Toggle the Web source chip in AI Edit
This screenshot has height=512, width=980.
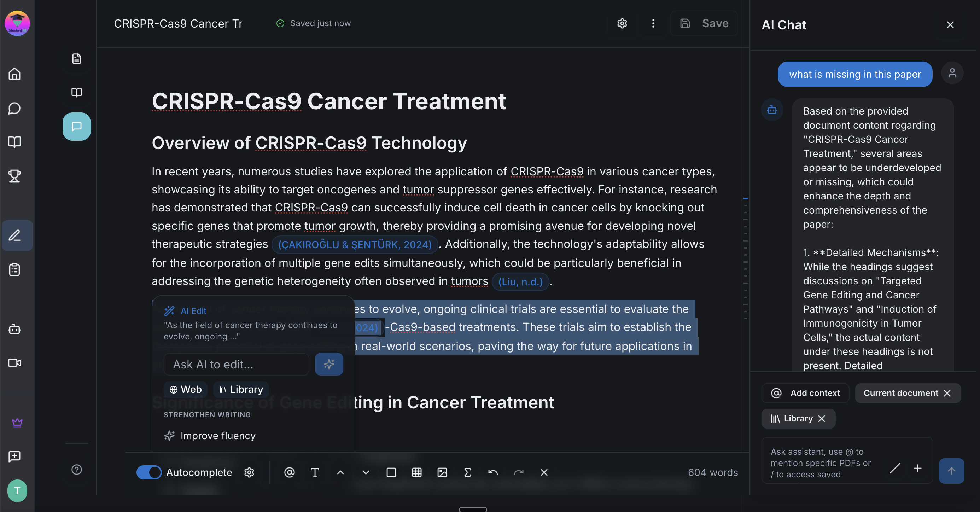185,389
